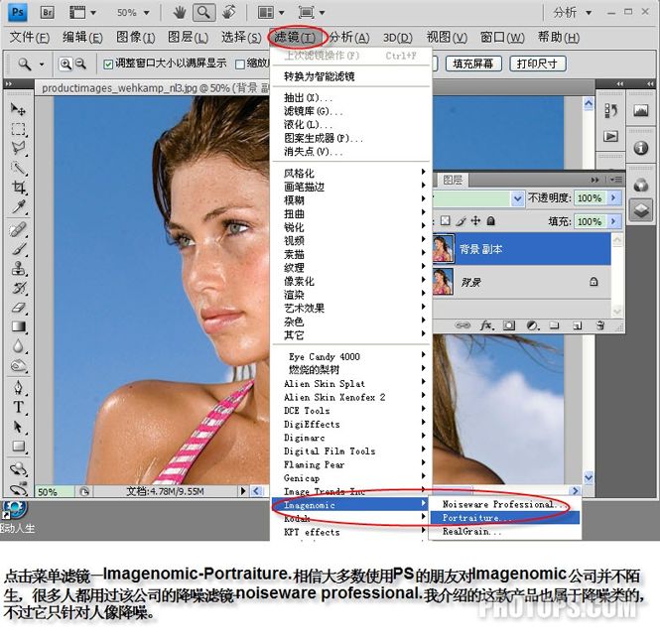660x644 pixels.
Task: Open the 图像(I) menu
Action: [x=136, y=38]
